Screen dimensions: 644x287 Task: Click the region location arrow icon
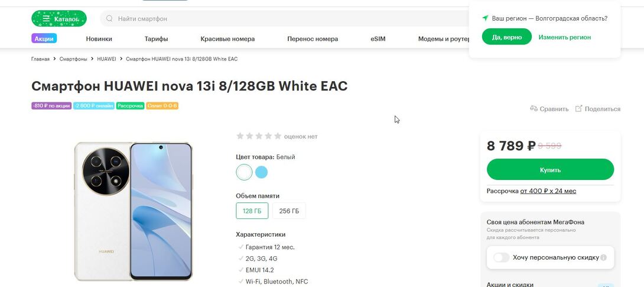click(x=485, y=18)
